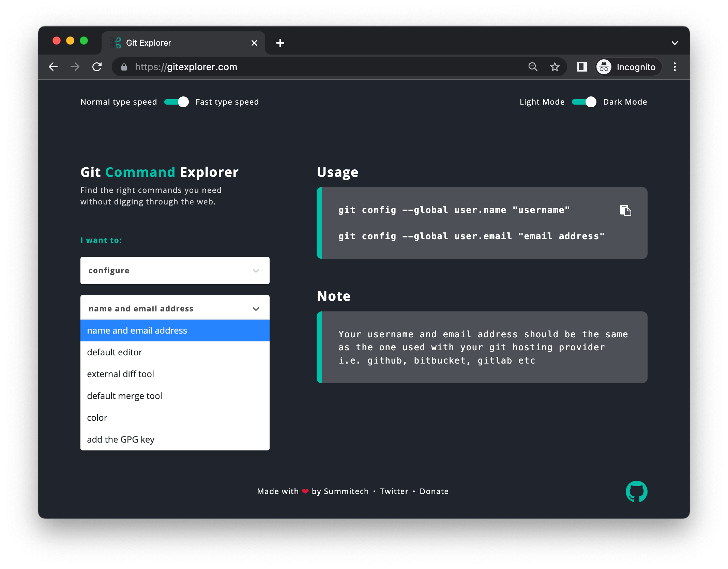Open a new tab with the plus icon
Image resolution: width=728 pixels, height=569 pixels.
coord(280,43)
